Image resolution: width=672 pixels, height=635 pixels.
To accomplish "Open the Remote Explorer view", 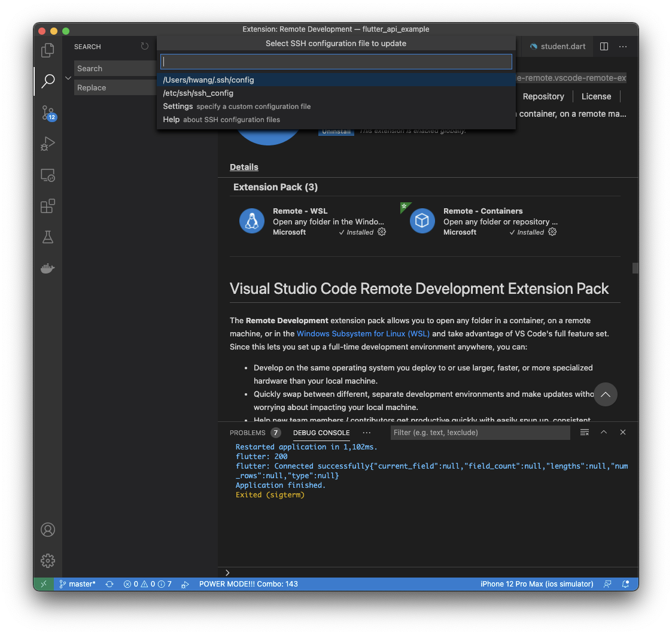I will 47,175.
